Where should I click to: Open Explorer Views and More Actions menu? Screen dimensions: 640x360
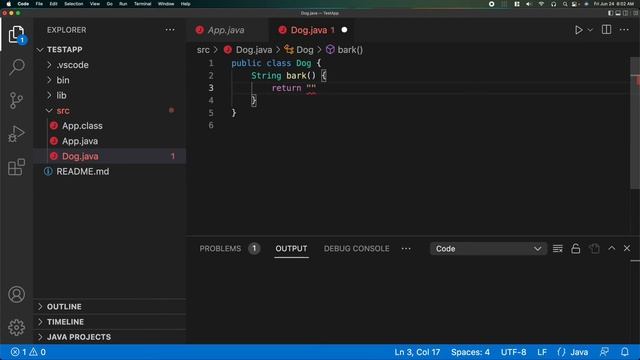[x=170, y=30]
